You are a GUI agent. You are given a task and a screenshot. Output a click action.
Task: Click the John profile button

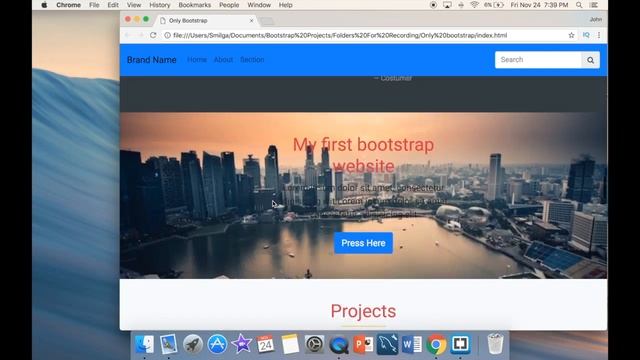(596, 19)
